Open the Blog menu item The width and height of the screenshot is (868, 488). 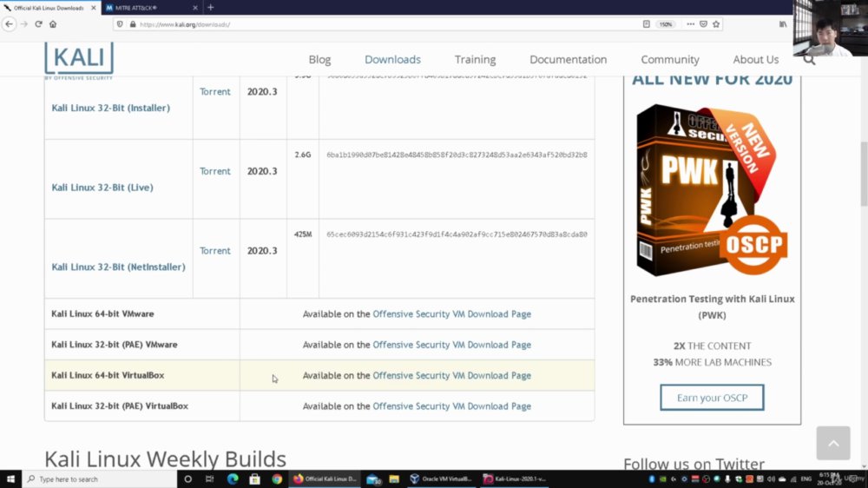point(319,59)
